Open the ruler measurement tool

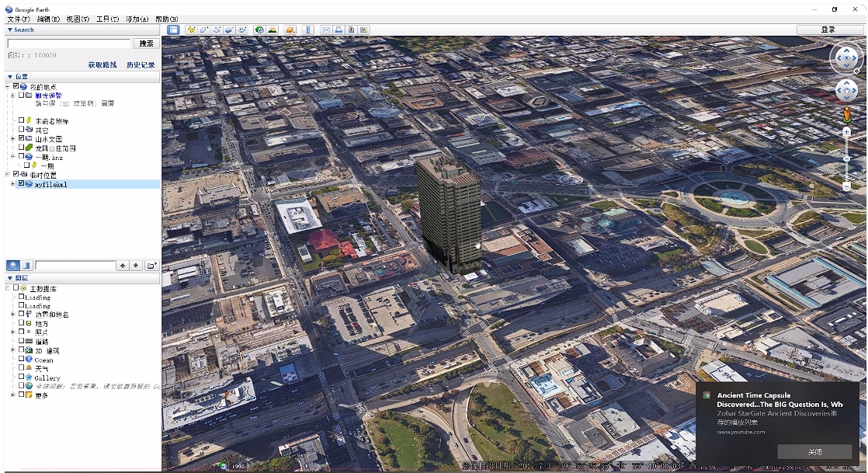tap(308, 30)
